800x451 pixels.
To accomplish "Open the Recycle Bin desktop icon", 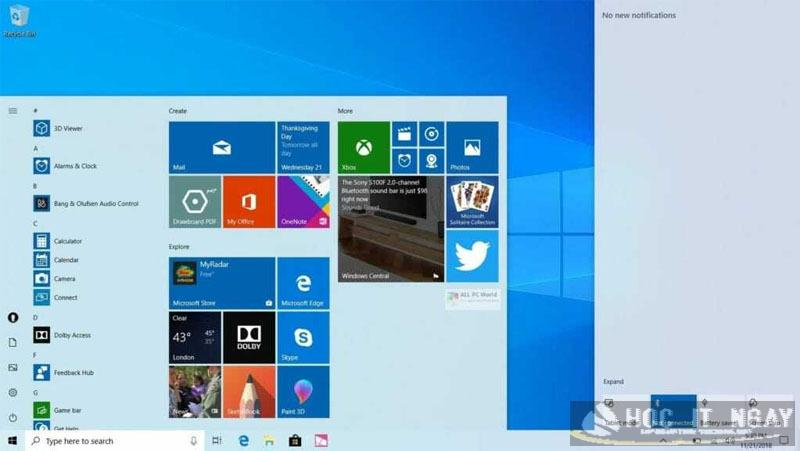I will coord(19,20).
